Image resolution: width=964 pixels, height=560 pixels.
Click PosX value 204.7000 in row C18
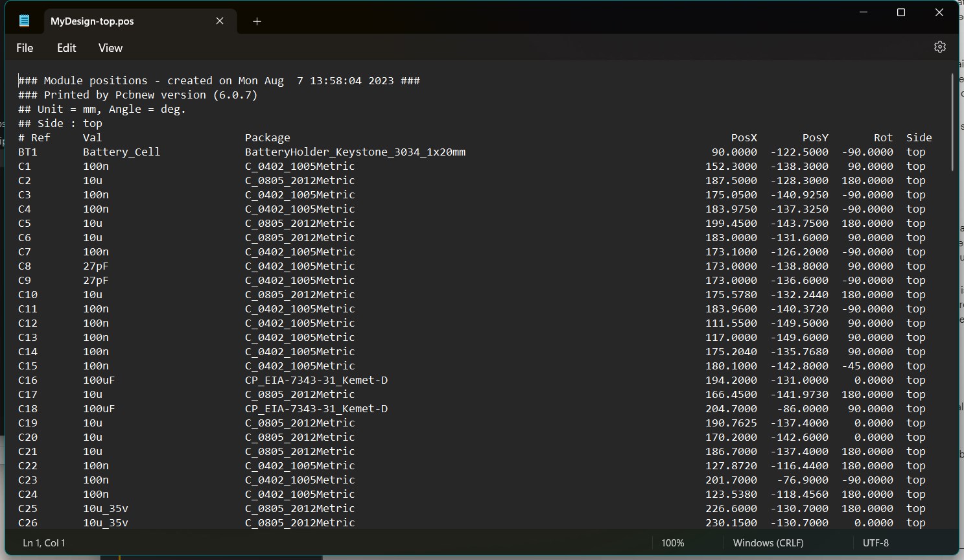731,408
